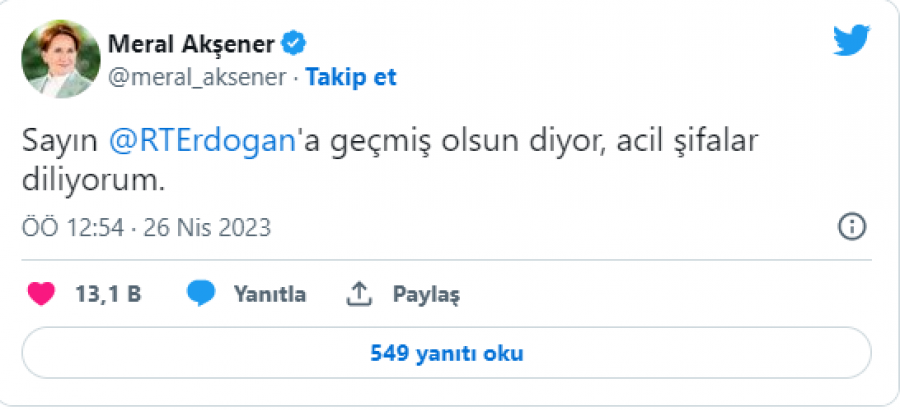
Task: Click the Twitter bird logo
Action: point(851,42)
